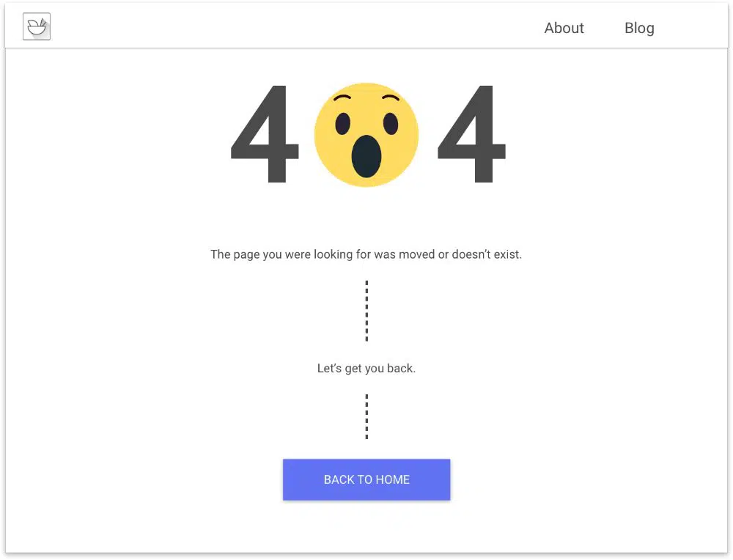The height and width of the screenshot is (560, 733).
Task: Select the emoji's left eye
Action: (x=342, y=123)
